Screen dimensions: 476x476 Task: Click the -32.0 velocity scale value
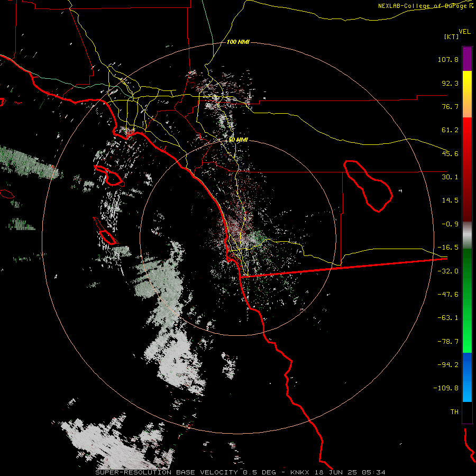[x=448, y=271]
